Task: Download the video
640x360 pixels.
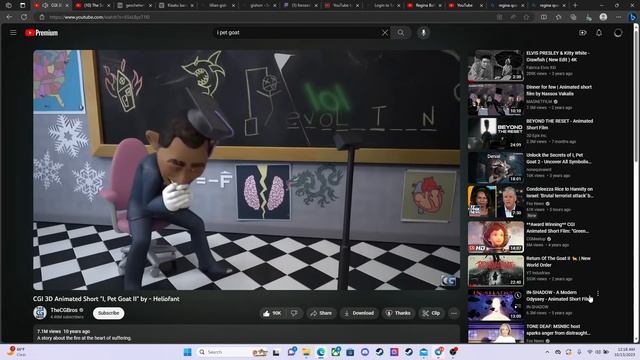Action: click(x=359, y=313)
